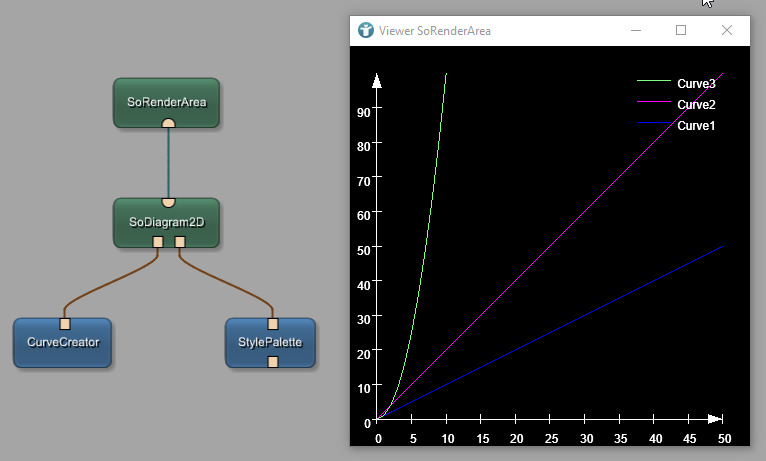The width and height of the screenshot is (766, 461).
Task: Click the top output connector of StylePalette
Action: 273,324
